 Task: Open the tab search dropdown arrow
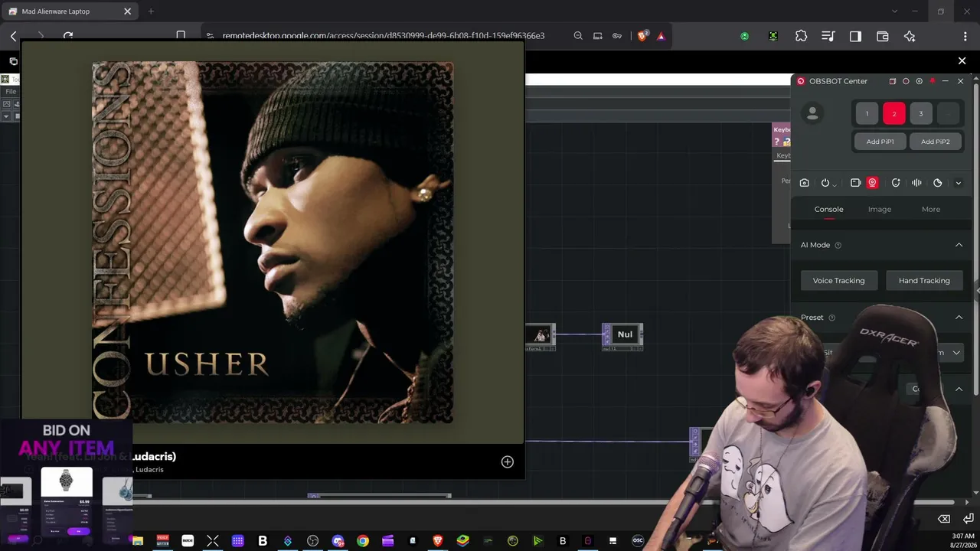894,11
